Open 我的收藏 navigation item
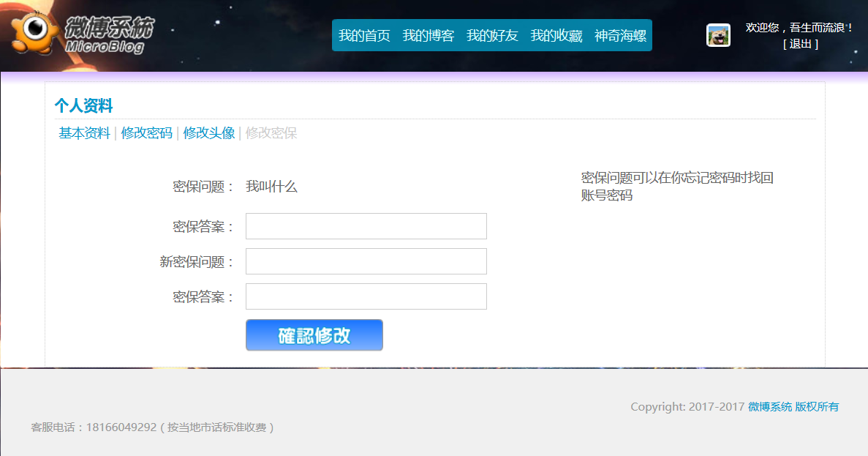The width and height of the screenshot is (868, 456). click(x=556, y=35)
